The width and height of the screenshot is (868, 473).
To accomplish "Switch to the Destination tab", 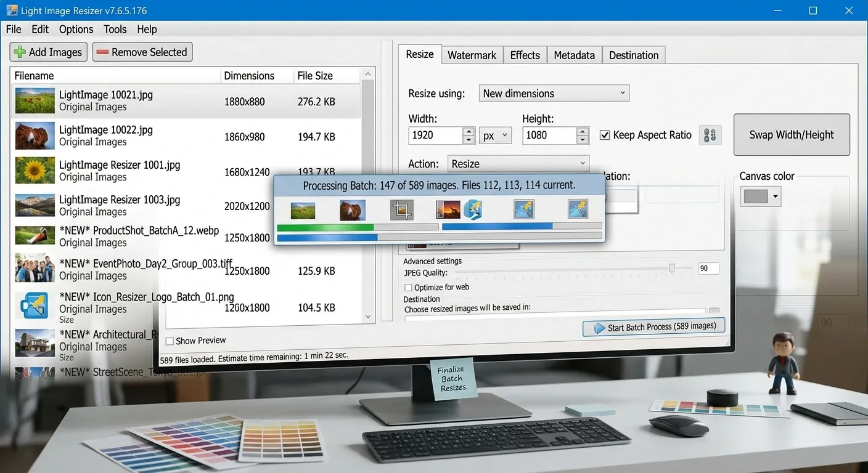I will (x=634, y=55).
